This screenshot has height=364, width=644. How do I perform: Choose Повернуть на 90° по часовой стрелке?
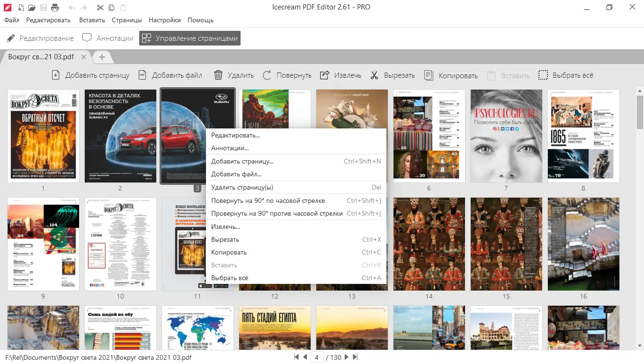click(296, 200)
